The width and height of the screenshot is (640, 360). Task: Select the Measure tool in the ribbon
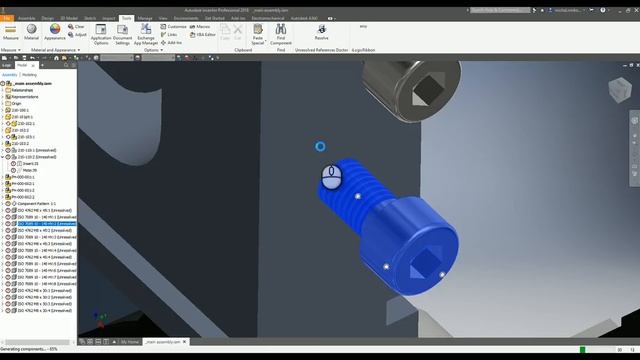tap(11, 32)
